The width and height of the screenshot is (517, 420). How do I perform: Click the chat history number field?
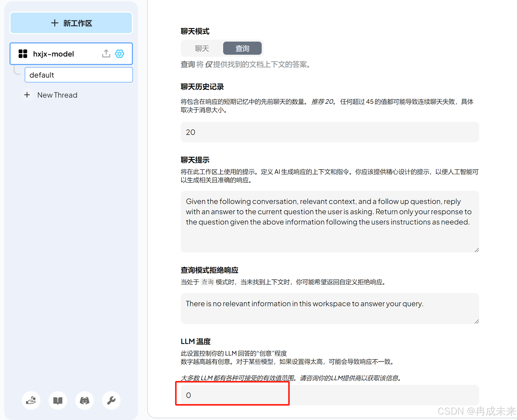point(330,132)
